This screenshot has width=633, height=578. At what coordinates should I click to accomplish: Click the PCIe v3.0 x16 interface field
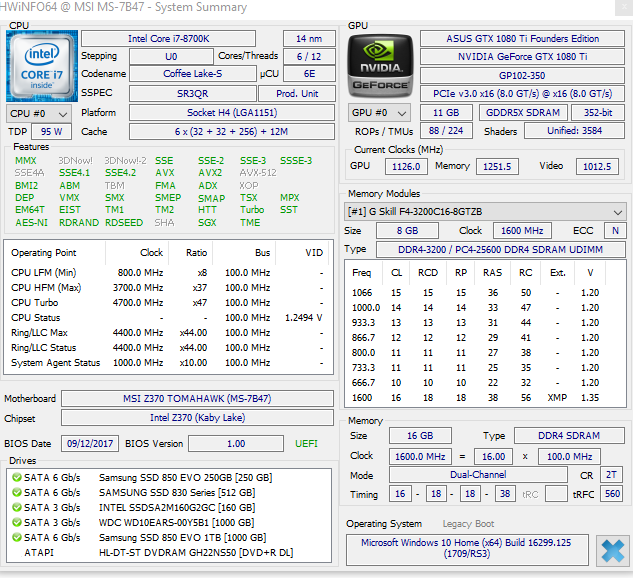[522, 94]
